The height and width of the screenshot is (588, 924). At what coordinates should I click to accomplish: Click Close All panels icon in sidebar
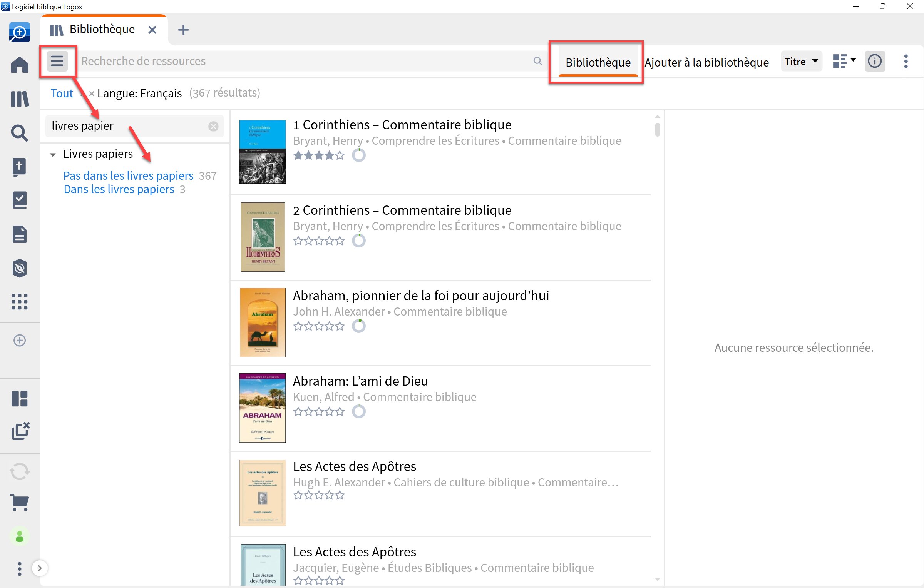[x=20, y=431]
